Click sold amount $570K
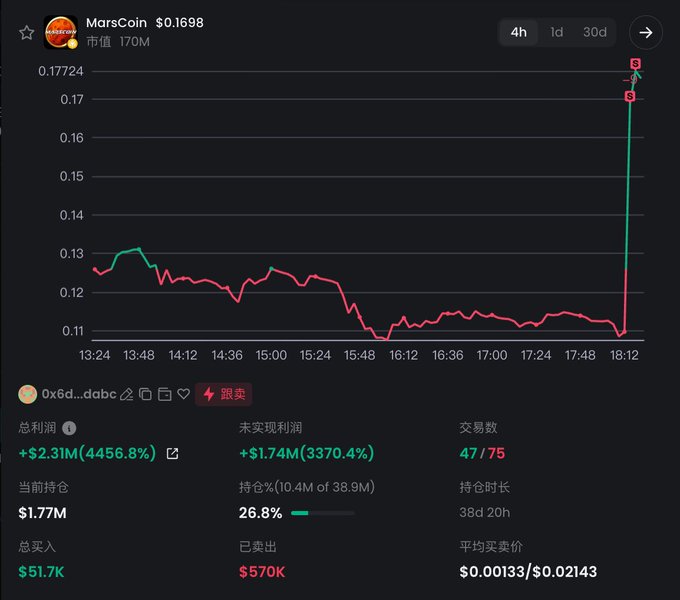 tap(262, 572)
